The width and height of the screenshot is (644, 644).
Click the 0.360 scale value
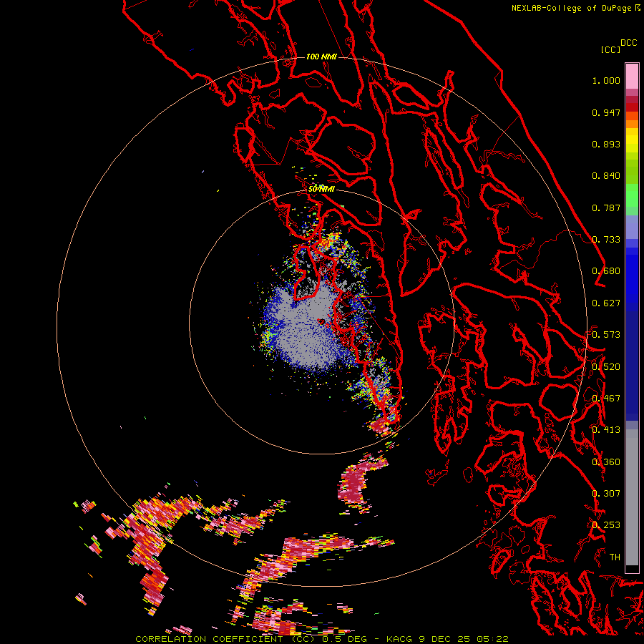pos(606,462)
